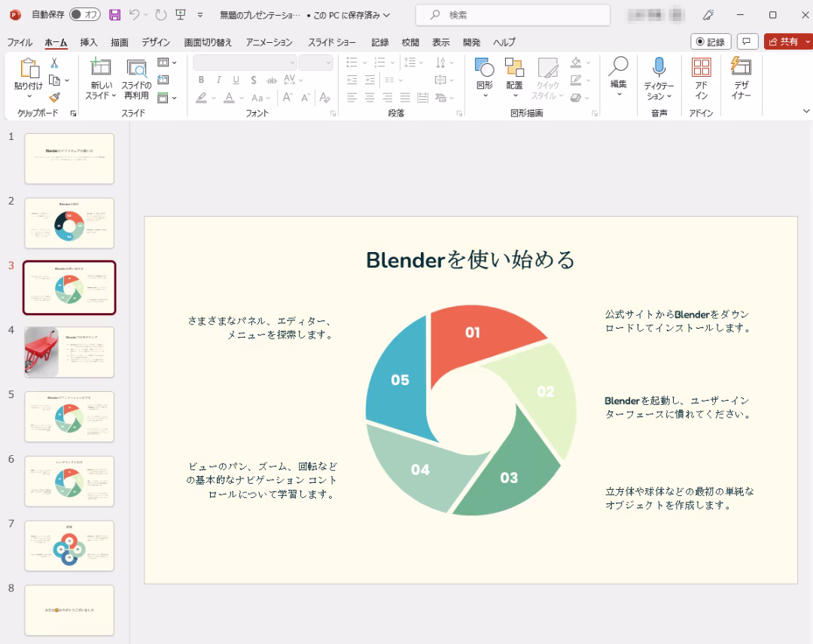The width and height of the screenshot is (813, 644).
Task: Switch to the 画面切り替え tab
Action: point(208,42)
